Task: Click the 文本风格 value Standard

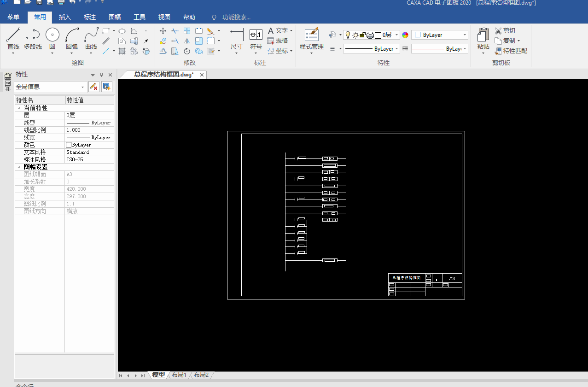Action: tap(89, 152)
